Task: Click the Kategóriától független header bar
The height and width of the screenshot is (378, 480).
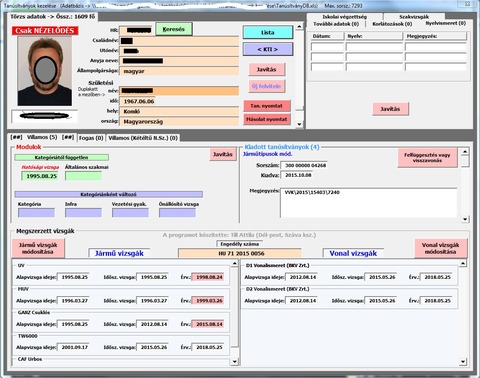Action: 62,157
